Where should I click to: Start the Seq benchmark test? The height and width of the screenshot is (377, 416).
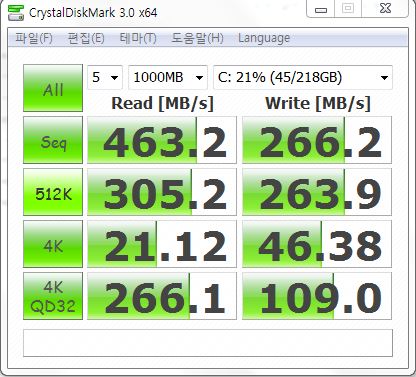[53, 140]
